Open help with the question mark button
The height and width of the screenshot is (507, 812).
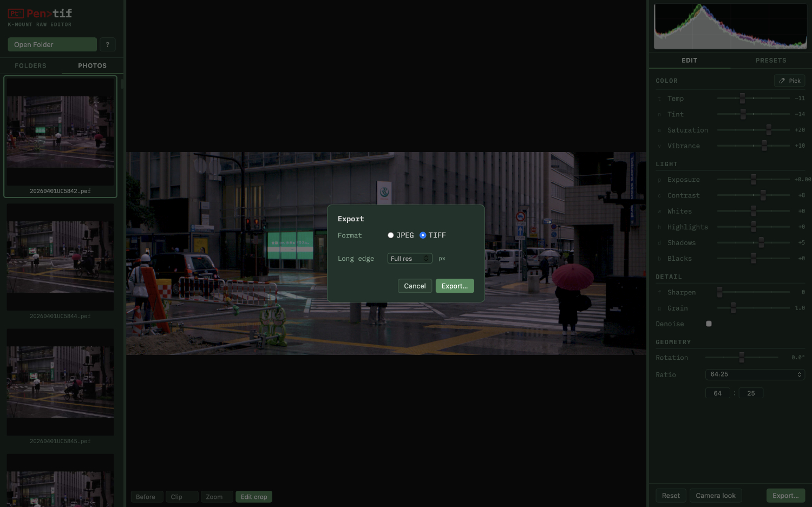(107, 44)
